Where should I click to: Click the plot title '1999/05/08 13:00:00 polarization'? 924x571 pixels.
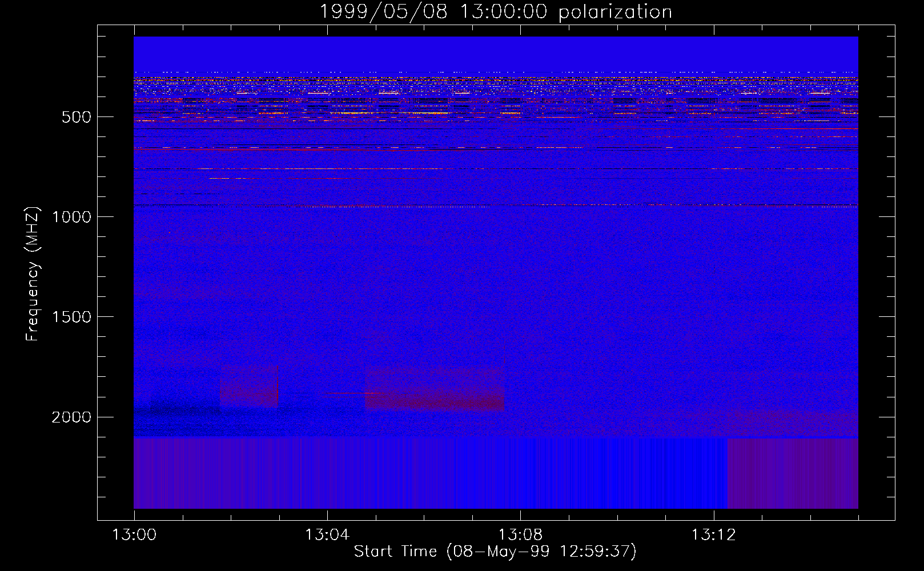(496, 11)
